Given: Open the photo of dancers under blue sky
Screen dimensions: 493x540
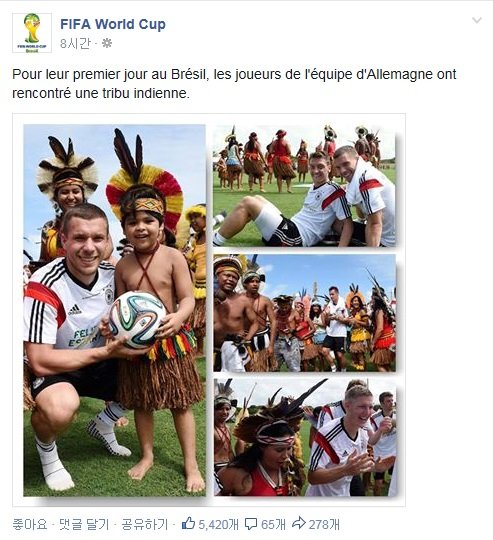Looking at the screenshot, I should (304, 313).
